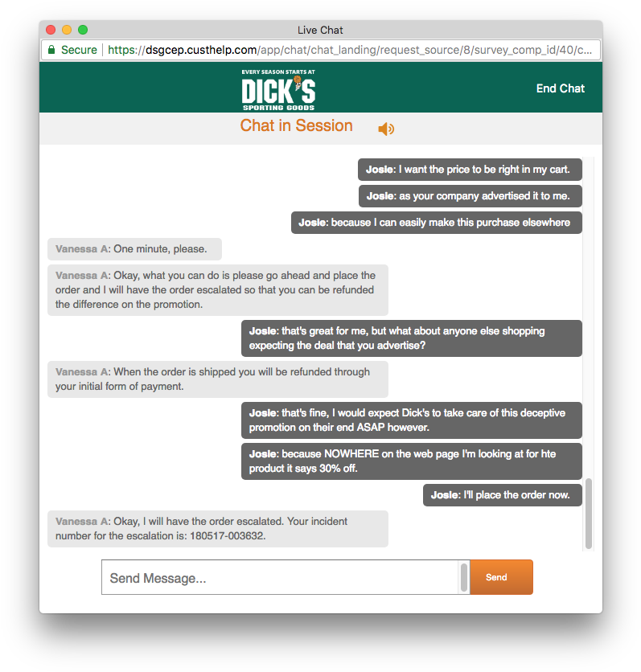Click Josie's message mentioning '30% off'
This screenshot has width=641, height=672.
[412, 461]
